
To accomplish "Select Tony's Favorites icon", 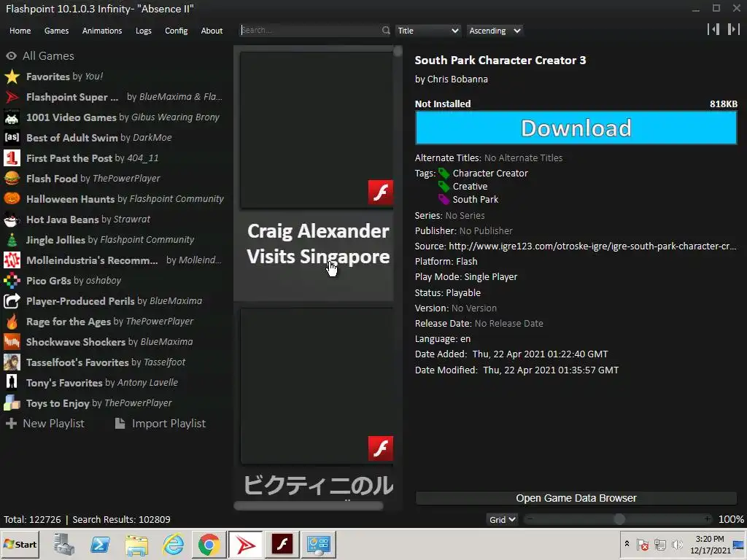I will (x=12, y=383).
